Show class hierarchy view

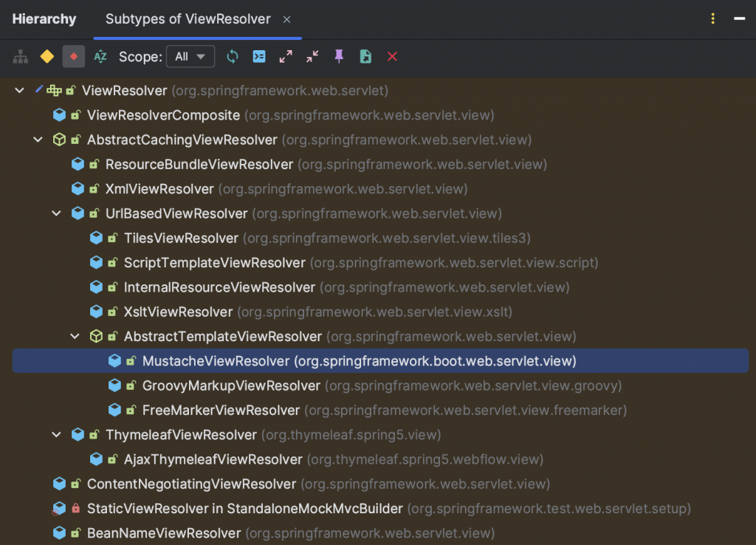(x=20, y=56)
